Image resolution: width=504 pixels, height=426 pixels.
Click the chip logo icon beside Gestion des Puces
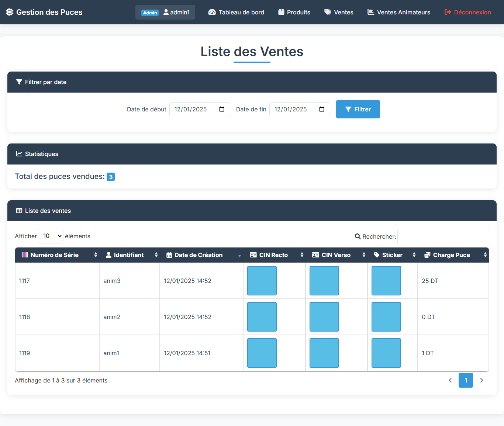10,12
